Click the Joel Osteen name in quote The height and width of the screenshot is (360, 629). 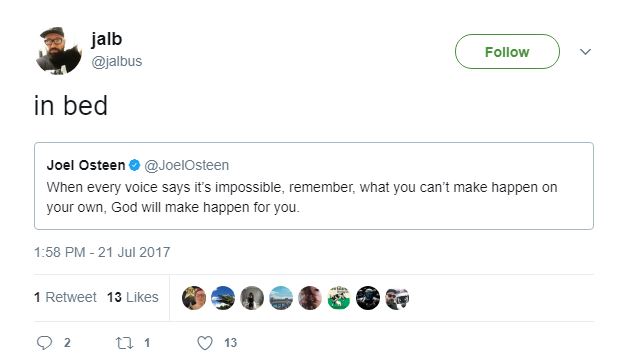[86, 165]
